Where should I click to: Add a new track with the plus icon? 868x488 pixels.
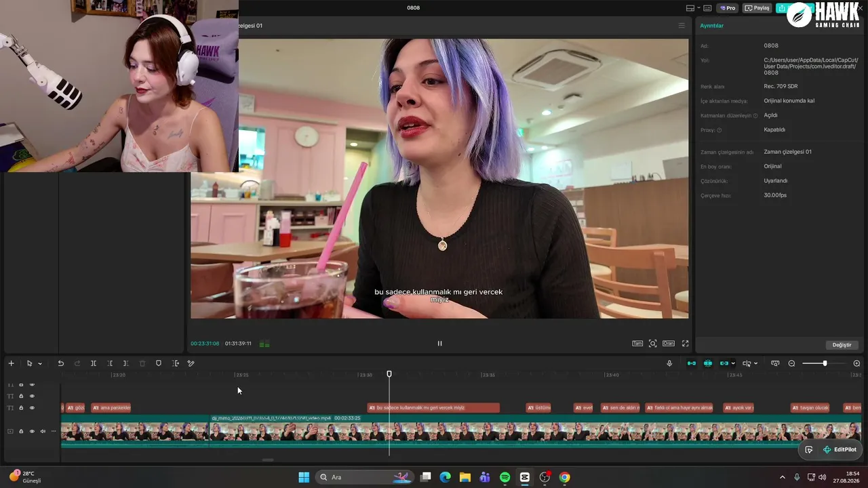[x=11, y=363]
